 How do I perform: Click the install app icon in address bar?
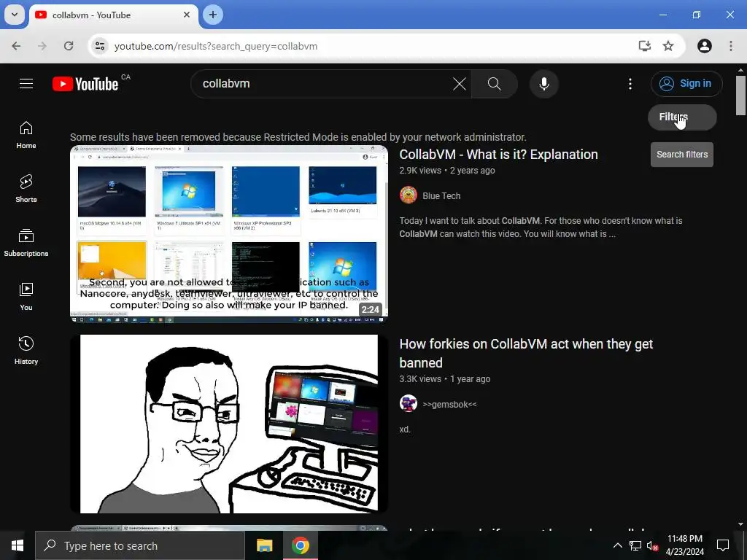point(645,46)
